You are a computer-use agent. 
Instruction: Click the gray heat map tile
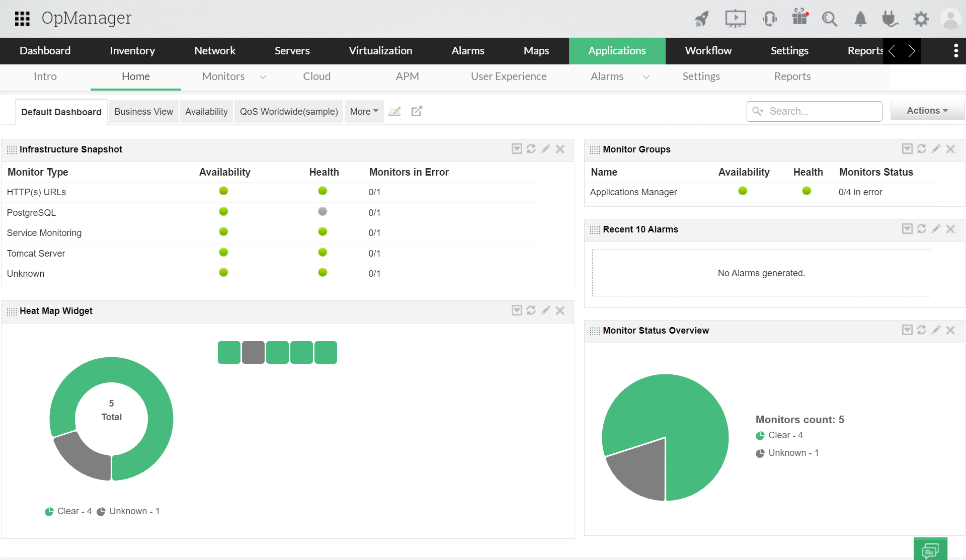point(253,352)
